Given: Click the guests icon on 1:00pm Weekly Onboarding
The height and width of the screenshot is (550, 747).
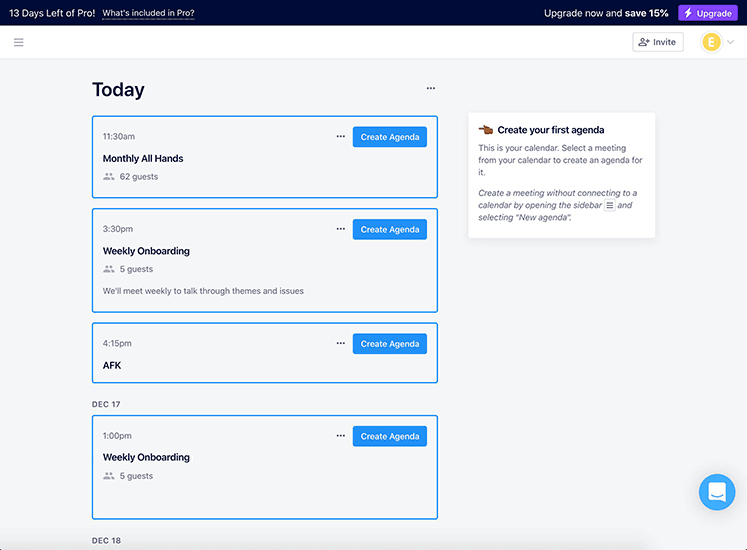Looking at the screenshot, I should pos(109,476).
